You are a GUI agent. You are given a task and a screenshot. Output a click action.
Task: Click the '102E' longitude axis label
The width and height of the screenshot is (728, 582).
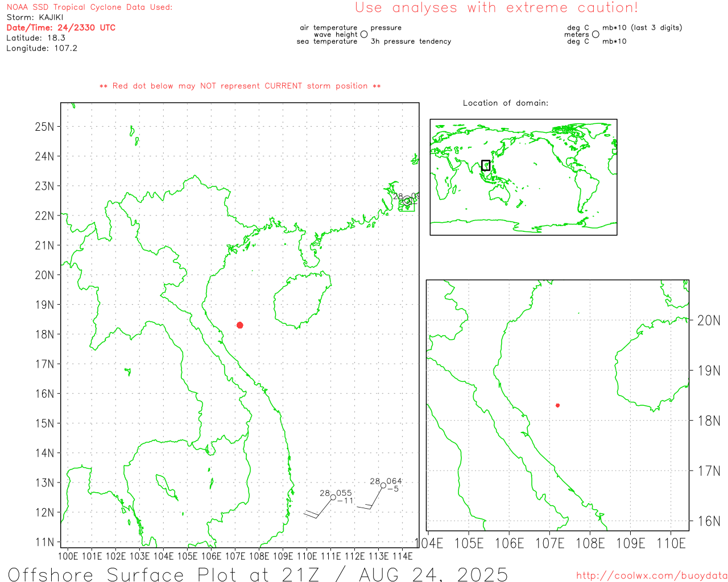[x=116, y=556]
